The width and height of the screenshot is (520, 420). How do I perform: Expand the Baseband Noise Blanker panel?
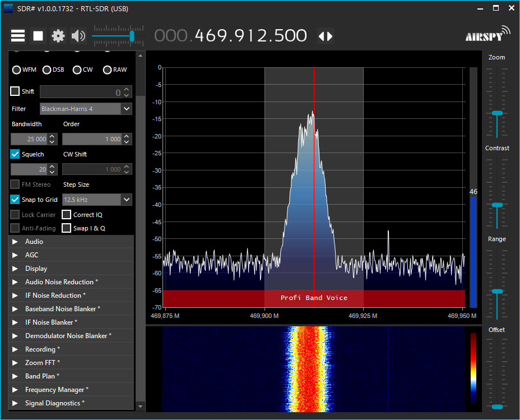(x=71, y=309)
